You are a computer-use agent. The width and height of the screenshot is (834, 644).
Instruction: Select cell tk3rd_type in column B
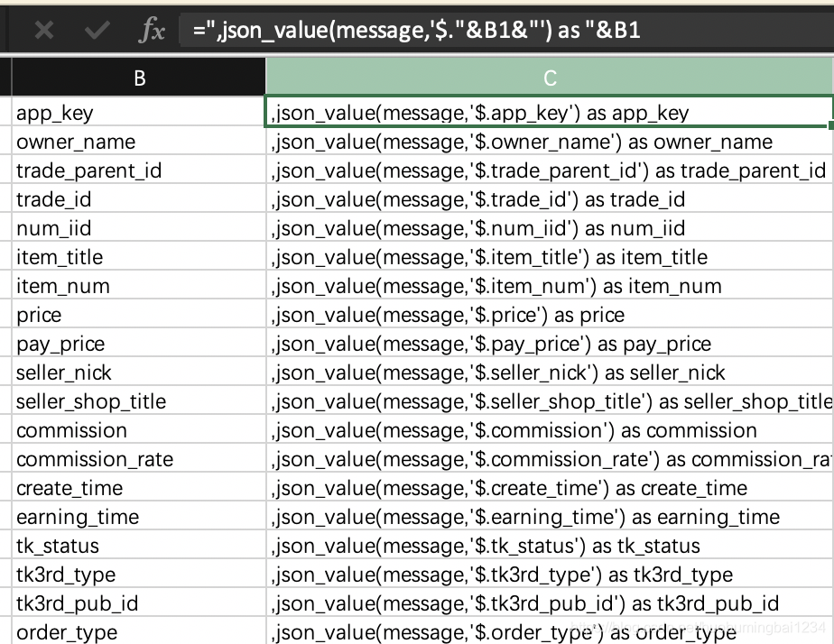point(139,574)
